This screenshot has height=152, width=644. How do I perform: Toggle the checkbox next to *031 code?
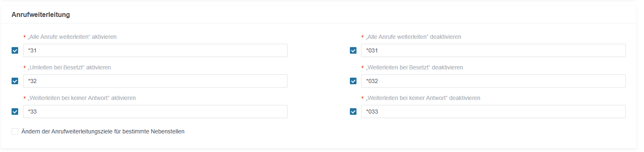353,50
